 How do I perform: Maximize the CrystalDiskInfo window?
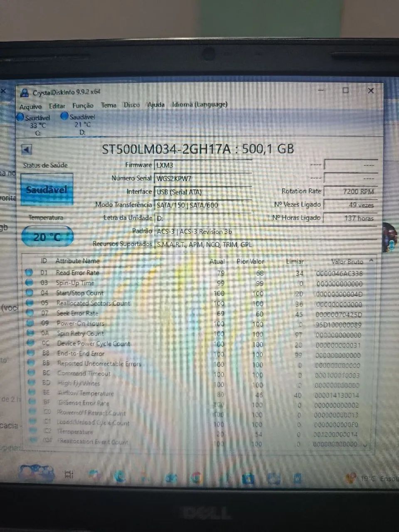345,90
